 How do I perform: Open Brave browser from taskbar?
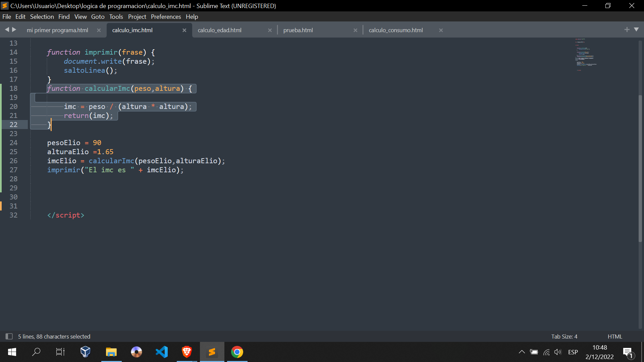(x=187, y=352)
